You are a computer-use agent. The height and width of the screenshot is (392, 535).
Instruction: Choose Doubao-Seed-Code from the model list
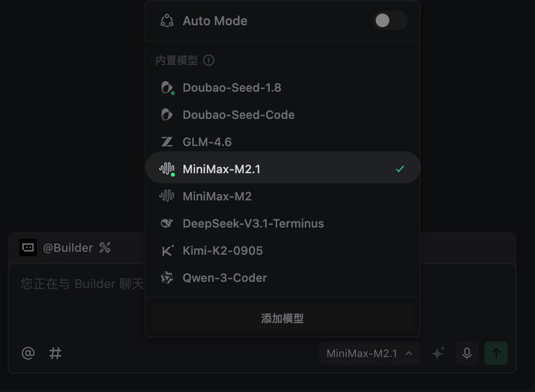pyautogui.click(x=239, y=115)
